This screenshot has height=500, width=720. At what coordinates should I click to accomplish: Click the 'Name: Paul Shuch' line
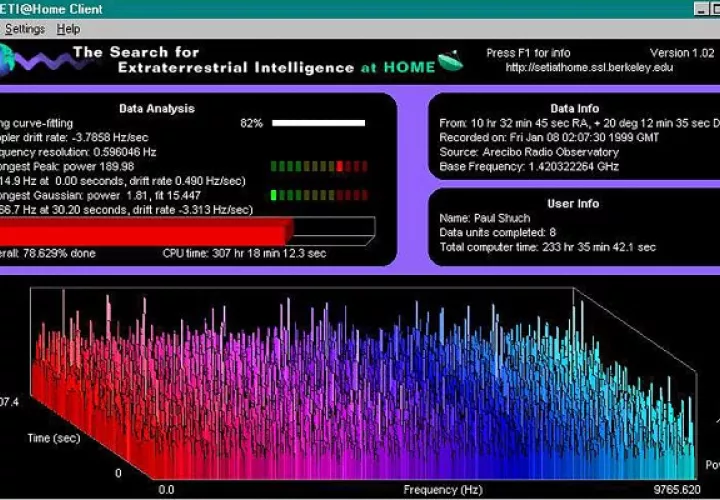(x=484, y=218)
